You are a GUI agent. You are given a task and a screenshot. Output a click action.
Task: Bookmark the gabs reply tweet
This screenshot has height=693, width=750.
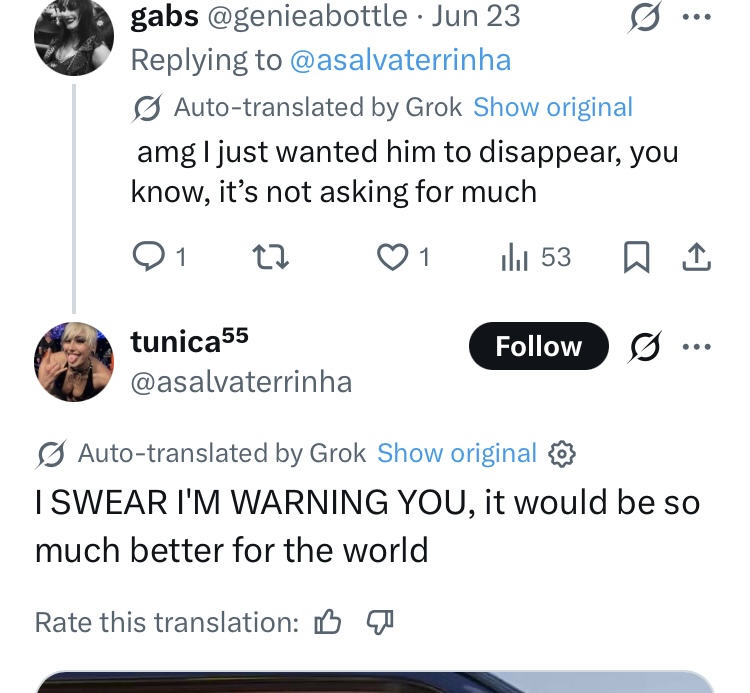[636, 258]
